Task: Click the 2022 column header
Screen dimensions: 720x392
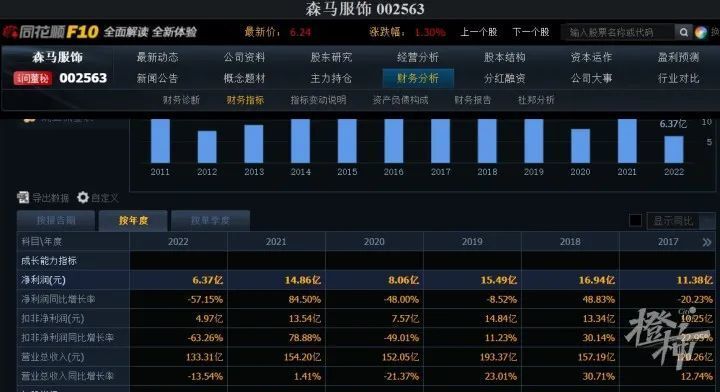Action: point(178,242)
